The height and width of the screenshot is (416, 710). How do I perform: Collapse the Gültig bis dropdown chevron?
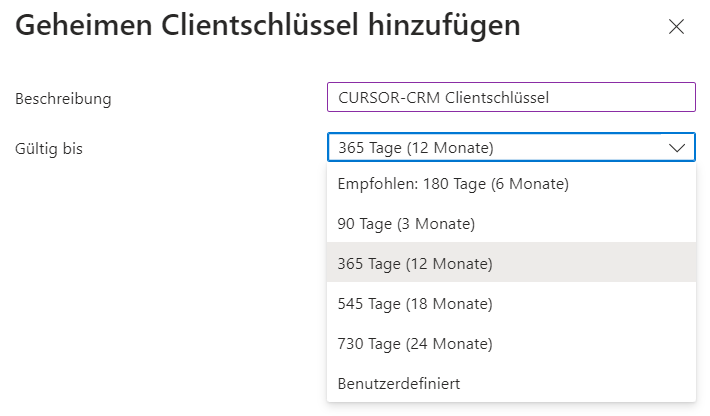click(x=677, y=148)
